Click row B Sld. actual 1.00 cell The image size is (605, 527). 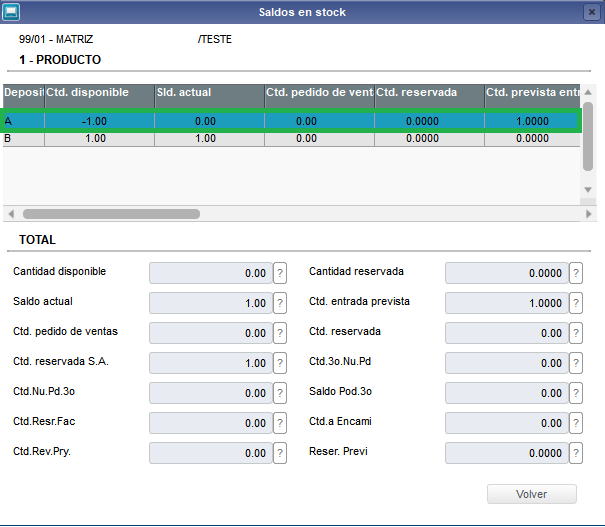pos(210,138)
